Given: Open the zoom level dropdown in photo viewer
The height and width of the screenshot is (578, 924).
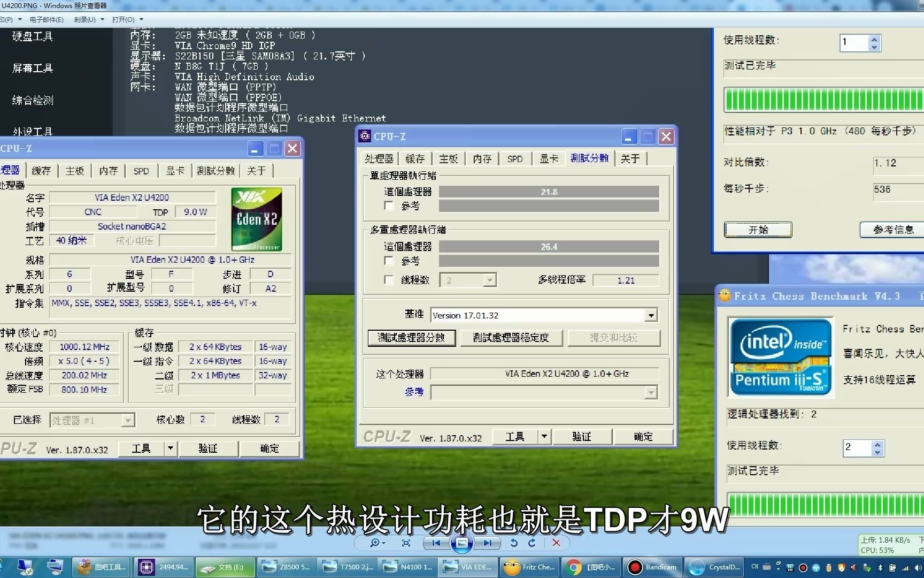Looking at the screenshot, I should (384, 543).
